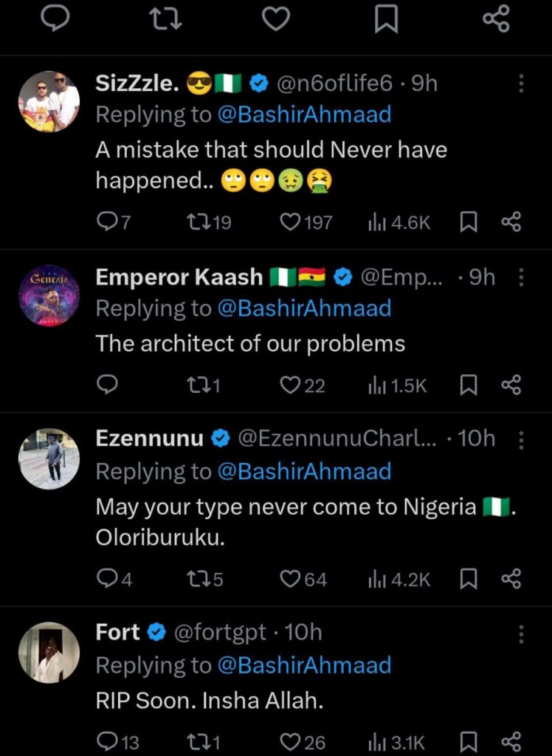Reply to Ezennunu's comment
This screenshot has width=552, height=756.
click(107, 580)
